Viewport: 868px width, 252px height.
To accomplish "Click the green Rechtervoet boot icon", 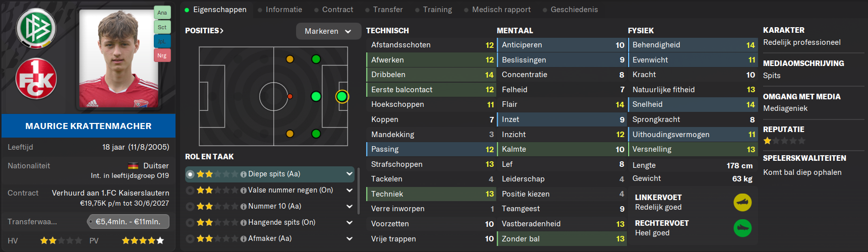I will coord(742,228).
